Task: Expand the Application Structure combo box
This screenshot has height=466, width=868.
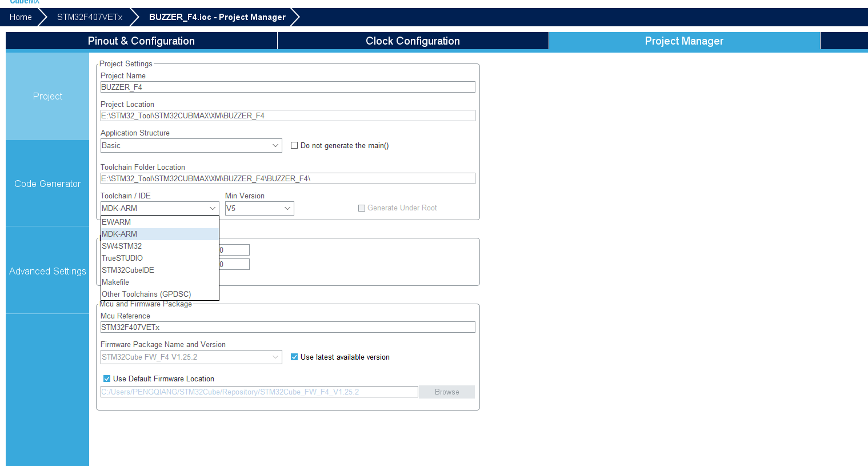Action: (x=191, y=146)
